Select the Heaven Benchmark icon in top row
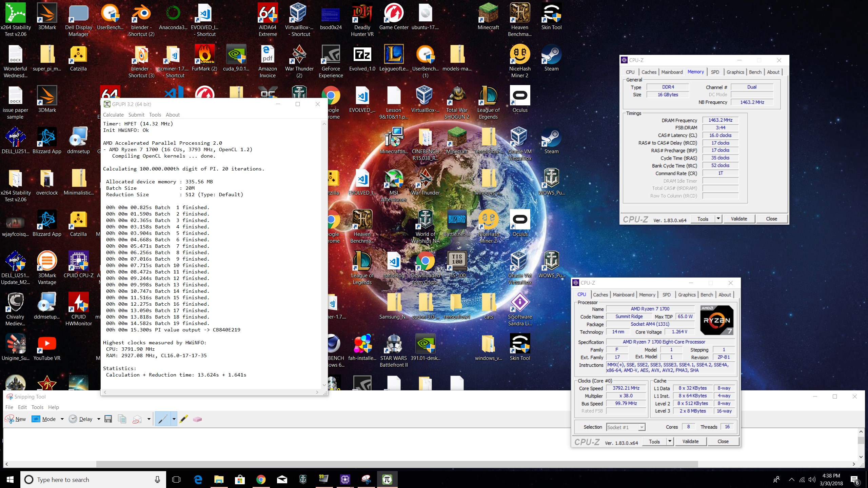868x488 pixels. click(x=520, y=20)
